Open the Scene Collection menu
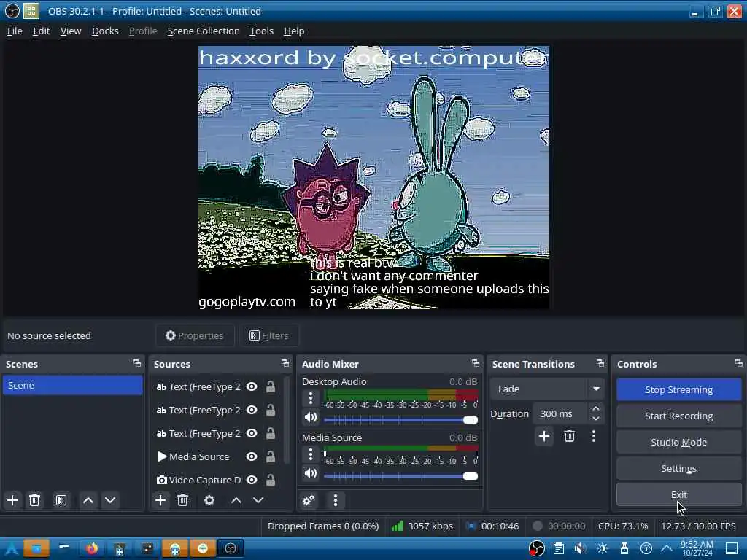This screenshot has width=747, height=560. click(x=204, y=31)
